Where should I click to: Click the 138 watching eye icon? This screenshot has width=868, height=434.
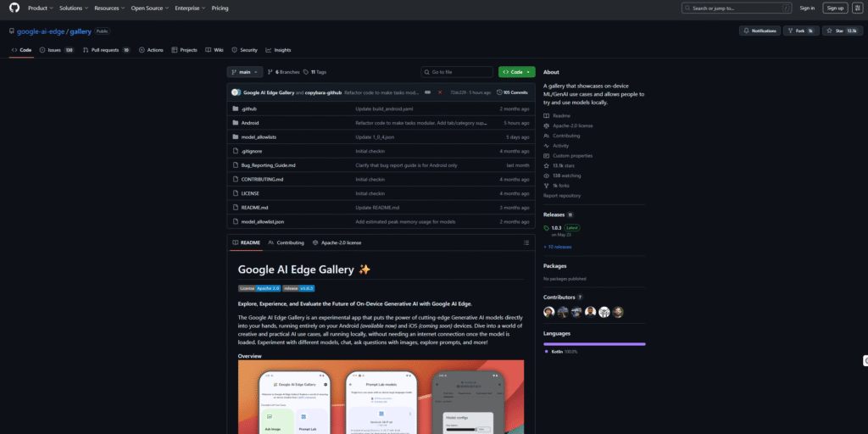coord(547,175)
